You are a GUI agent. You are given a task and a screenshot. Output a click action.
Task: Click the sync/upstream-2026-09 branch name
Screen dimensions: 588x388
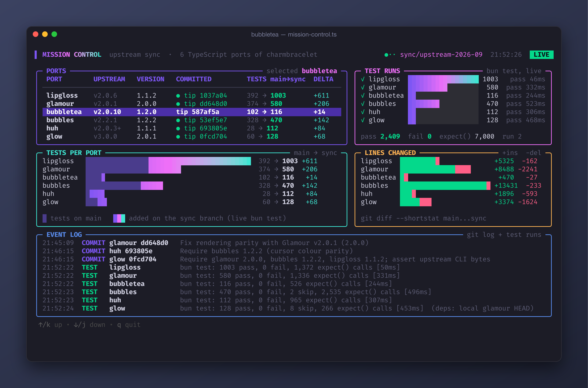tap(441, 54)
